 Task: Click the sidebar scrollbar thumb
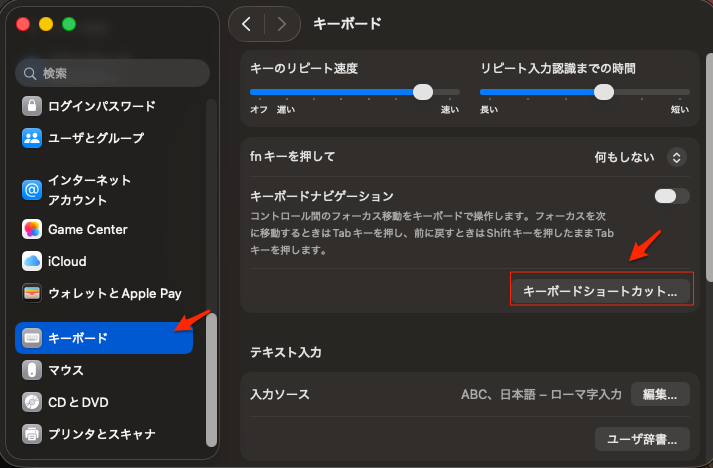[211, 380]
